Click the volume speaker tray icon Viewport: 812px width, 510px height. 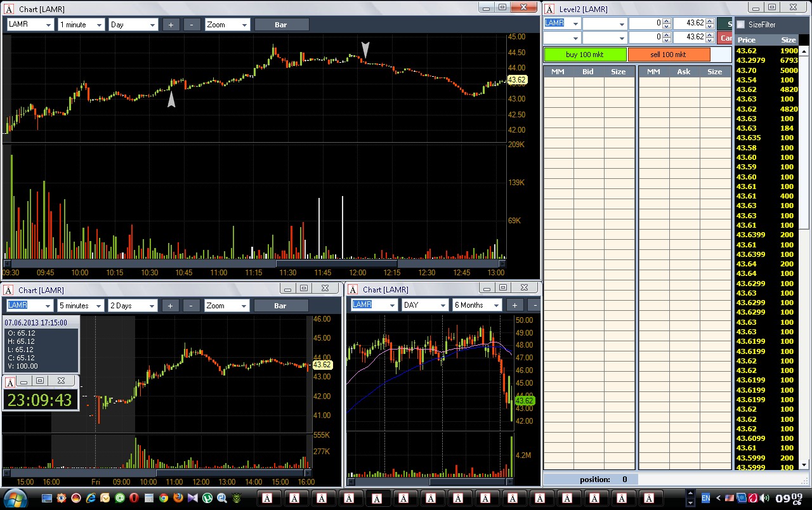(x=764, y=498)
